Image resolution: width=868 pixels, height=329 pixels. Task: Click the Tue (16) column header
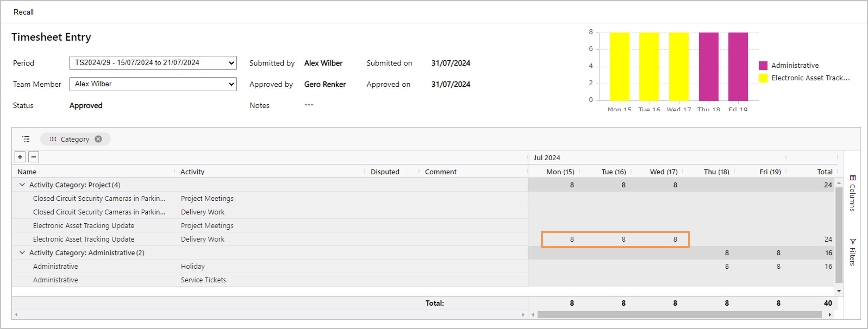(614, 172)
